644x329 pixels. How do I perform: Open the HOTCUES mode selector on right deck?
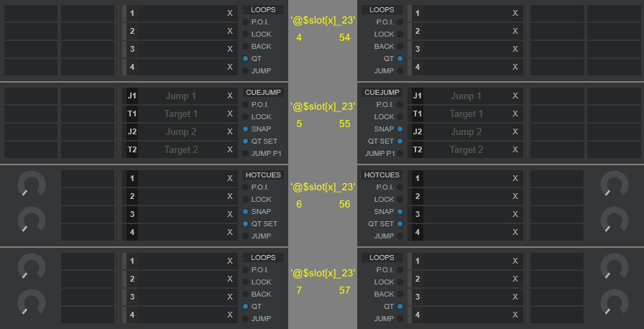[382, 175]
